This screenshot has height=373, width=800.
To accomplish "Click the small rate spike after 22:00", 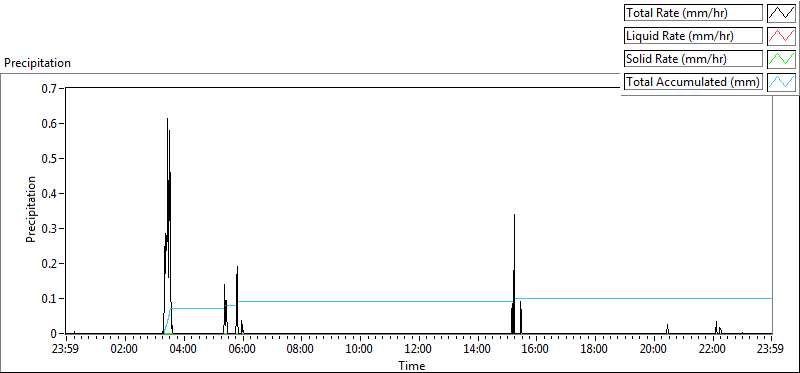I will 716,327.
